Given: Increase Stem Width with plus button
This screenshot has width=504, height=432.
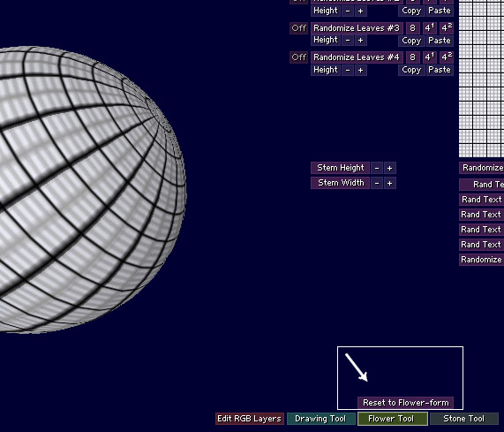Looking at the screenshot, I should tap(389, 183).
